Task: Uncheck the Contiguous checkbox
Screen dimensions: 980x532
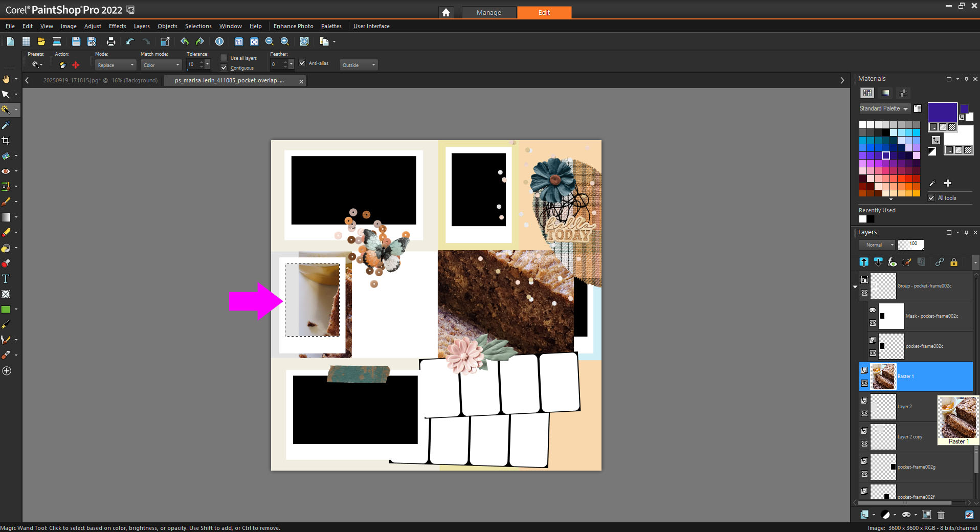Action: point(224,68)
